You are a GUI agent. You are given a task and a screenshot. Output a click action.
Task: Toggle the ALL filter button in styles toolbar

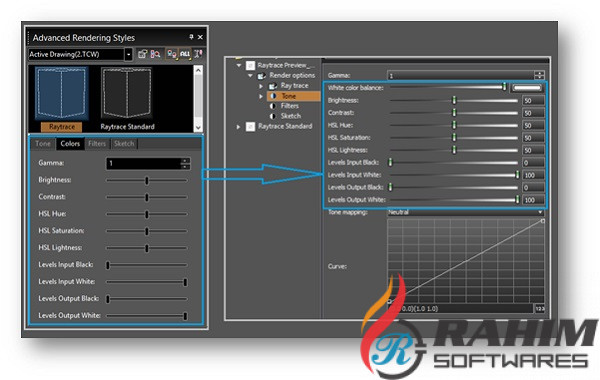coord(185,54)
